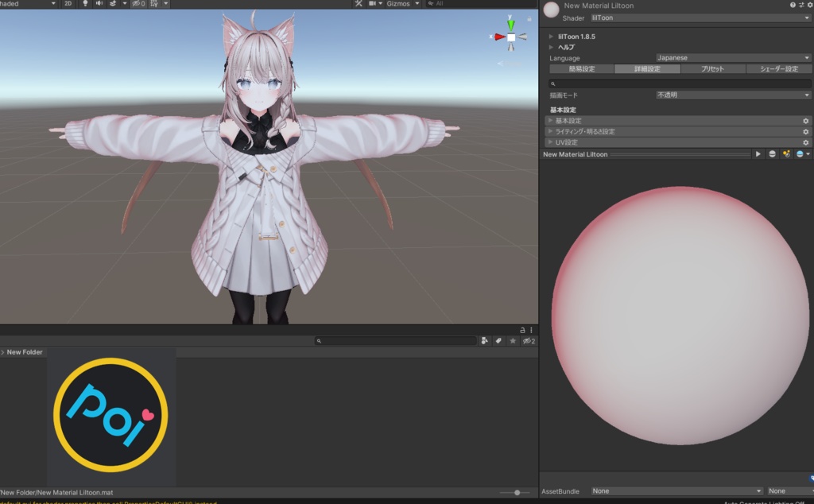Open the 描画モード dropdown showing 不透明
Viewport: 814px width, 504px height.
point(733,95)
